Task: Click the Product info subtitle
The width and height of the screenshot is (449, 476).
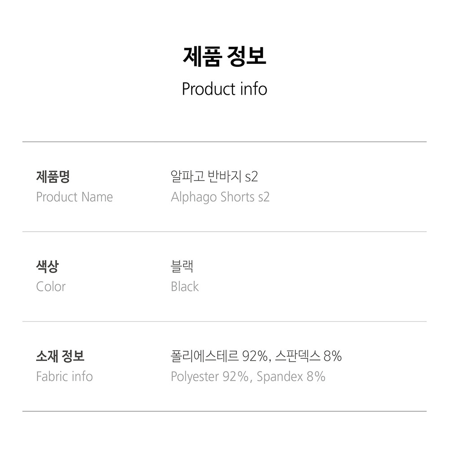Action: coord(224,89)
